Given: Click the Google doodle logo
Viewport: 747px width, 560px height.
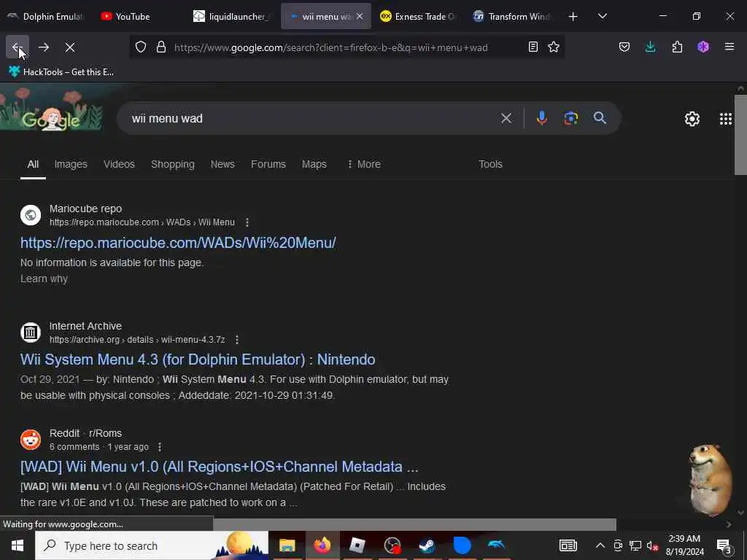Looking at the screenshot, I should click(52, 109).
